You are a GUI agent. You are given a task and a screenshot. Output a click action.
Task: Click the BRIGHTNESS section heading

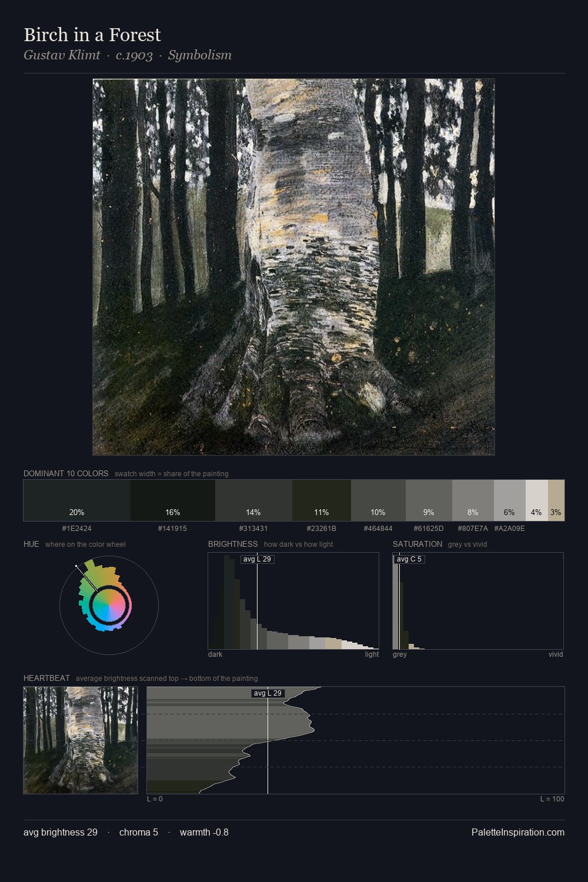click(233, 544)
